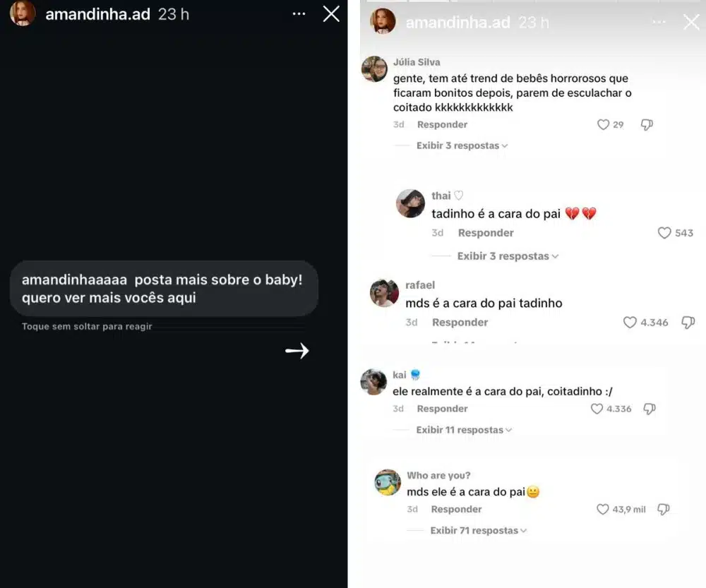Click Responder under Júlia Silva's comment
Viewport: 706px width, 588px height.
click(442, 124)
